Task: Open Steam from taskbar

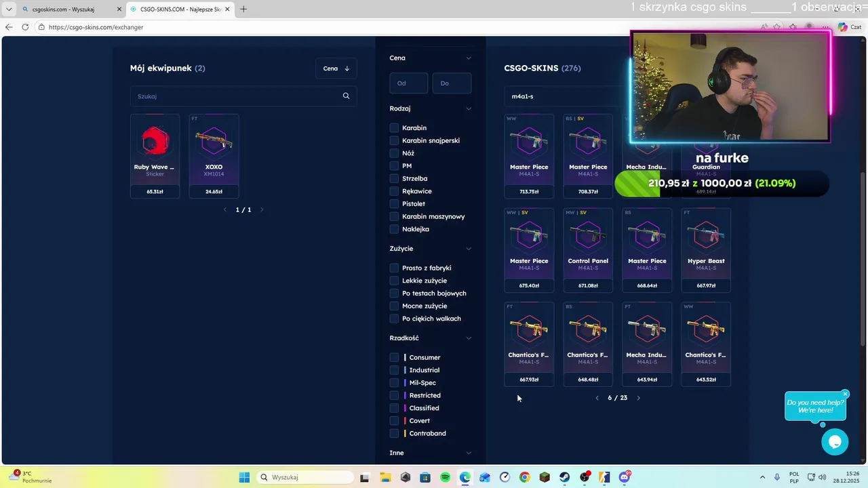Action: [x=564, y=477]
